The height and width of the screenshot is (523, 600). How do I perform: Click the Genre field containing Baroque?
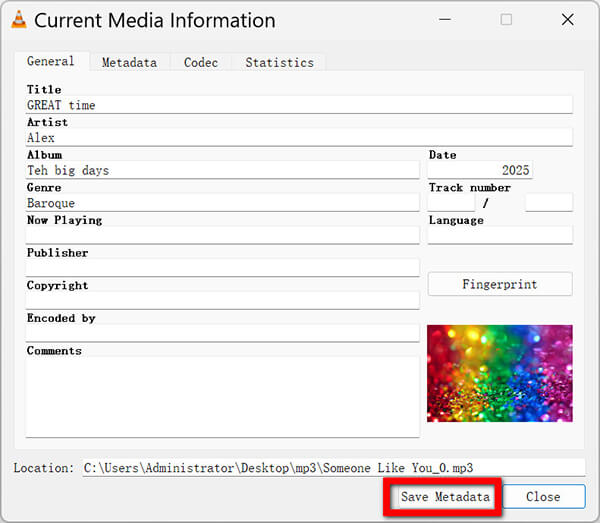click(223, 203)
